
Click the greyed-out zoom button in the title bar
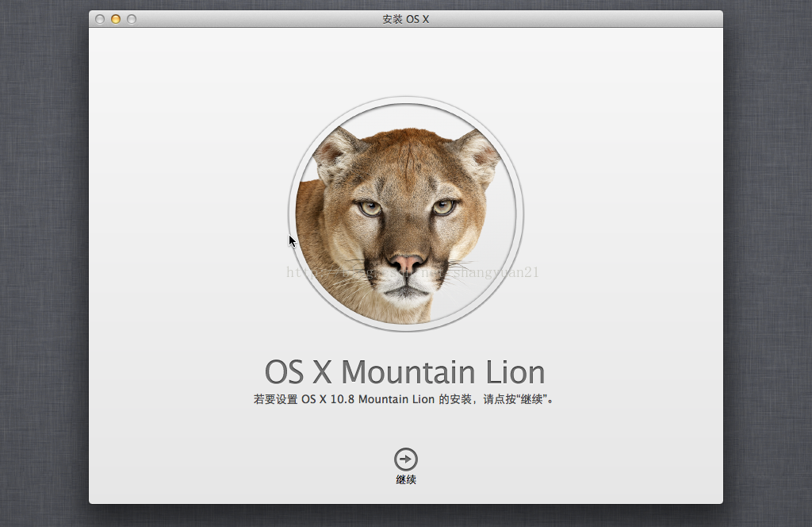tap(132, 19)
